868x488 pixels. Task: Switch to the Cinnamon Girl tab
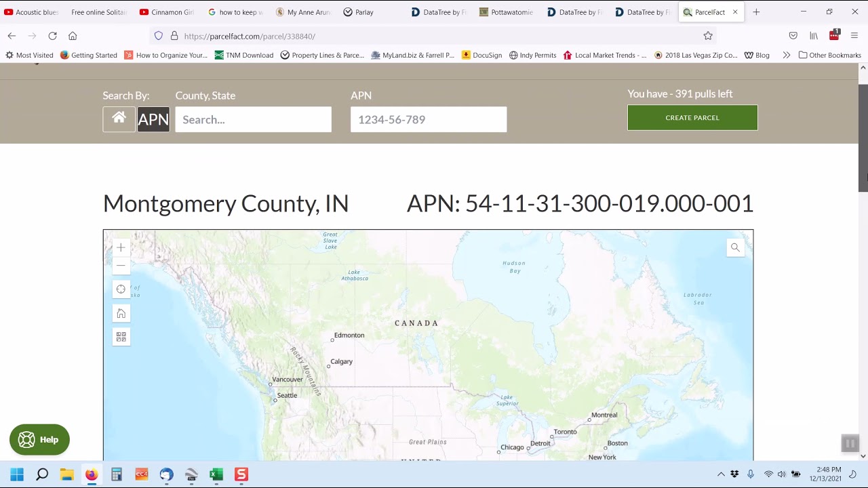click(x=167, y=12)
